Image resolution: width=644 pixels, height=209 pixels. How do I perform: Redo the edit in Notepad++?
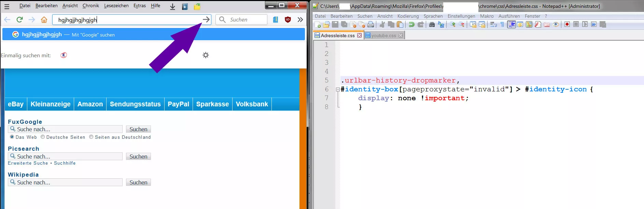pyautogui.click(x=421, y=25)
